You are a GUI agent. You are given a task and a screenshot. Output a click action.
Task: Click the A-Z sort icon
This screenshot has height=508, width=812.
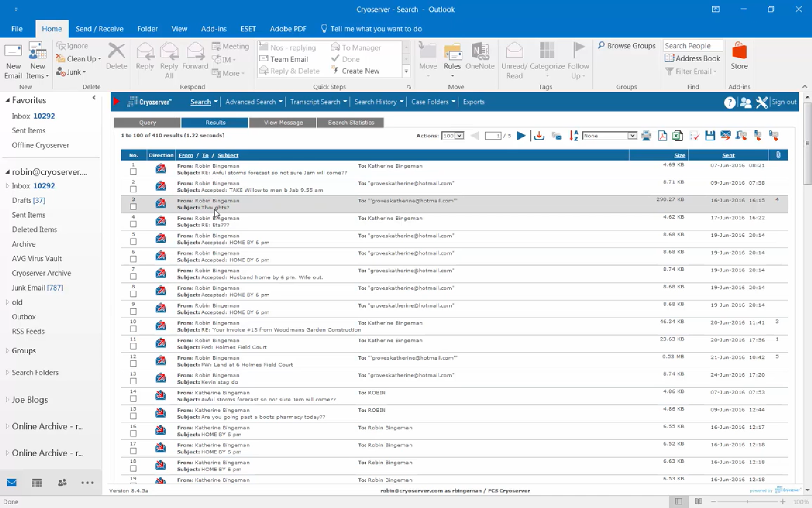click(x=574, y=136)
